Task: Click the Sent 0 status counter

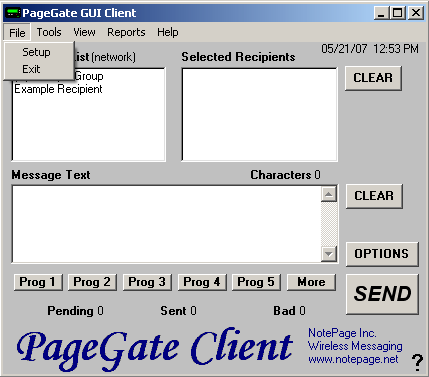Action: tap(178, 311)
